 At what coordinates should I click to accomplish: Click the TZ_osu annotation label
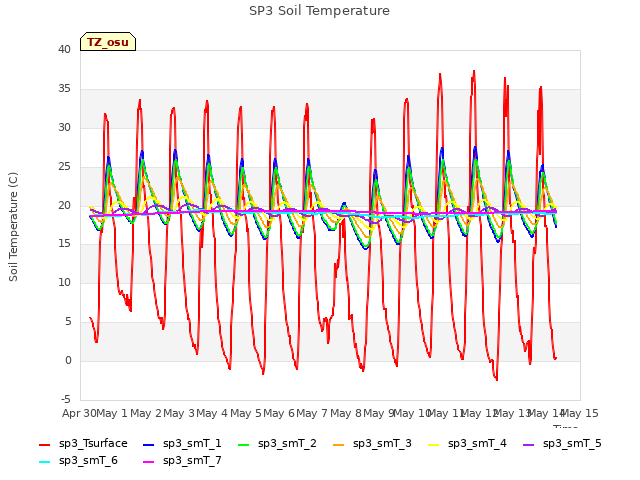[108, 42]
